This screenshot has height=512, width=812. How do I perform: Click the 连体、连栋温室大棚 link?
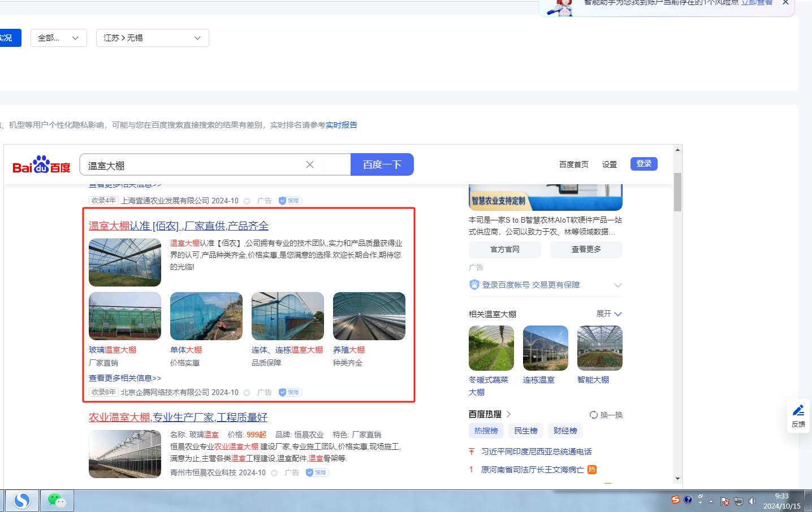(287, 350)
